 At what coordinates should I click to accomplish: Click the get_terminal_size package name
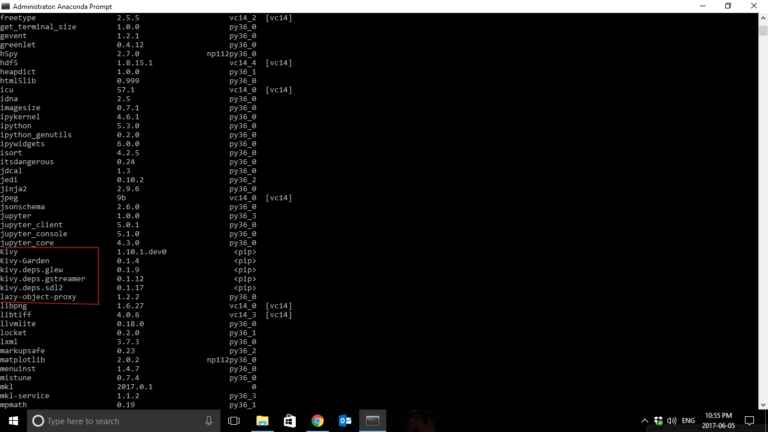click(38, 27)
